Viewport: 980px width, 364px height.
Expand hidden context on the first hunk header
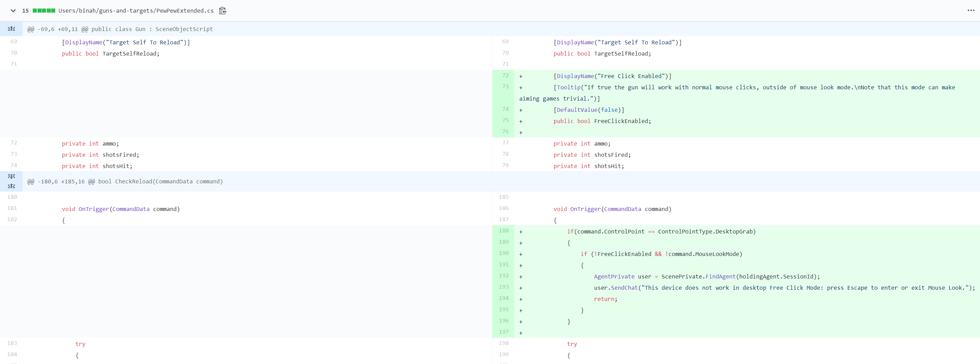(11, 29)
